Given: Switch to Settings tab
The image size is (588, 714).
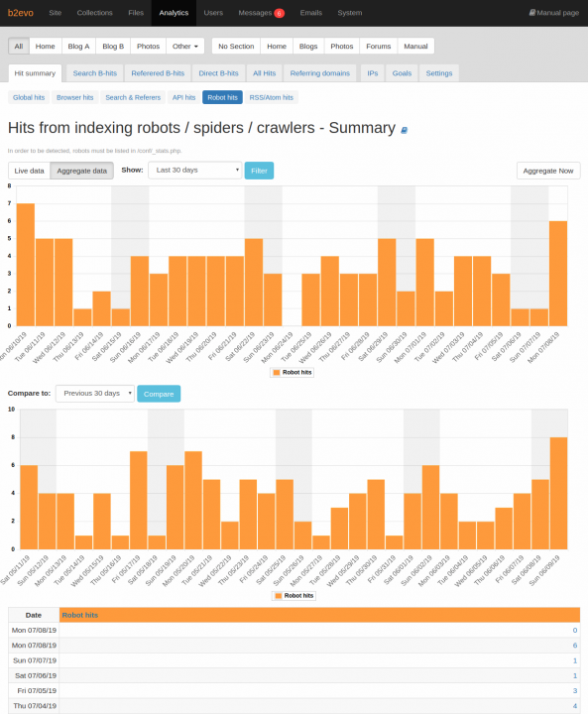Looking at the screenshot, I should [x=439, y=73].
